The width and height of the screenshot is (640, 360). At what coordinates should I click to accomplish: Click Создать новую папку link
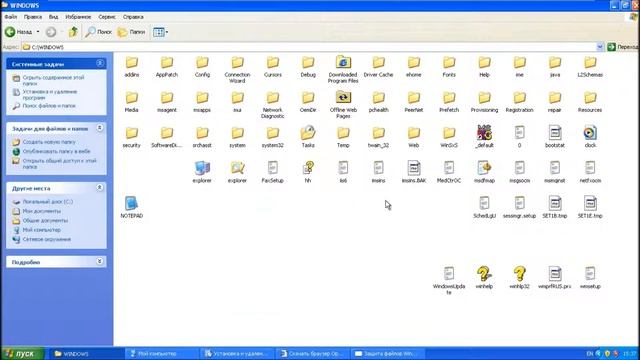[x=49, y=142]
